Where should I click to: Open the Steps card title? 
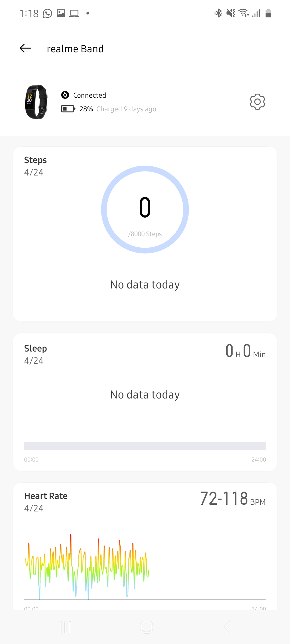pyautogui.click(x=35, y=160)
